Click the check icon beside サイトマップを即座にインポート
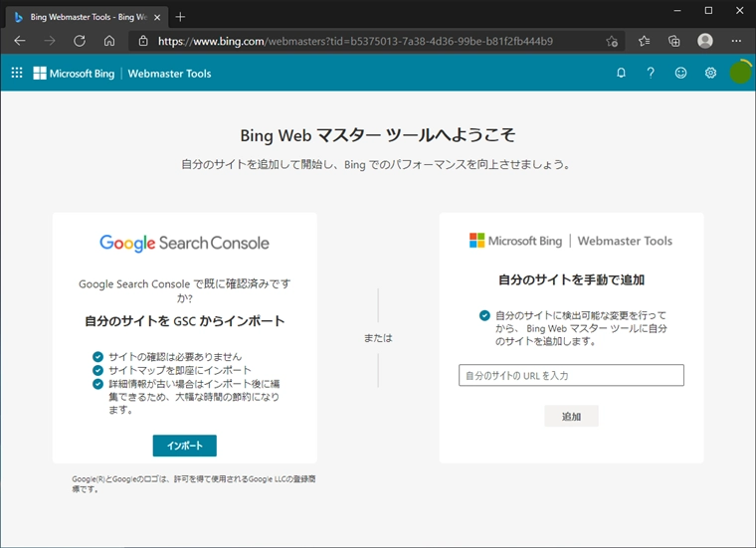Viewport: 756px width, 548px height. point(97,370)
